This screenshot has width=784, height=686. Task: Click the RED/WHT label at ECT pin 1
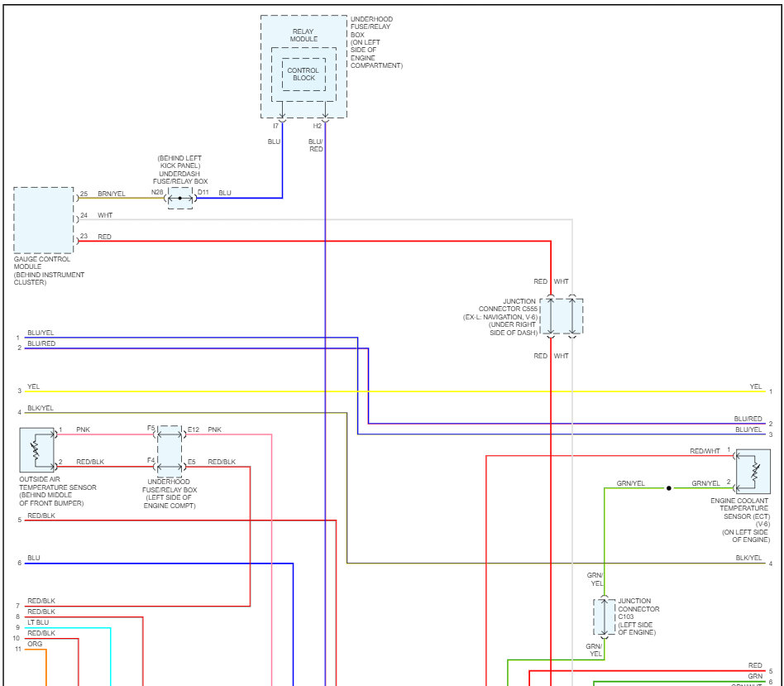coord(705,451)
